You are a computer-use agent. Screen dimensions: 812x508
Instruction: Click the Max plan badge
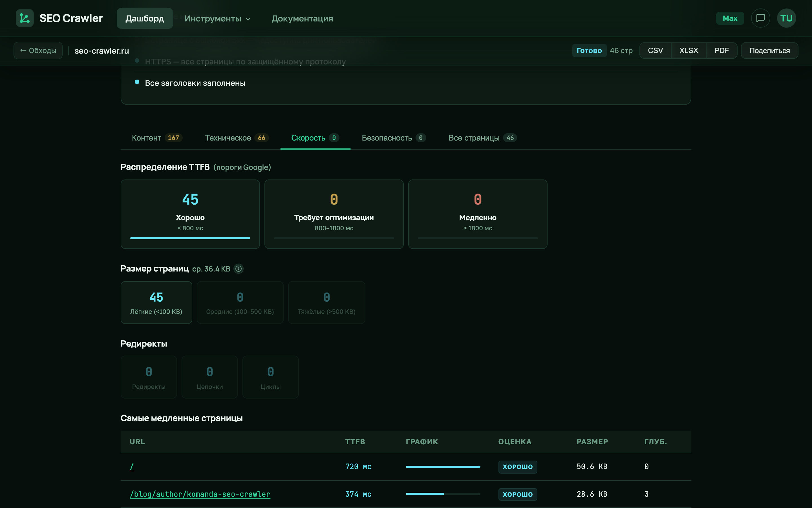point(730,18)
